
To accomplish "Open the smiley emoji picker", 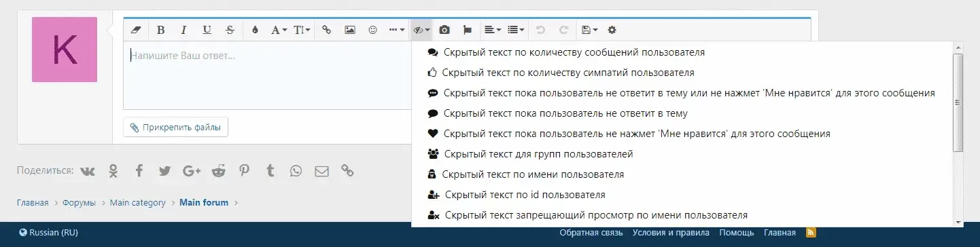I will 372,30.
